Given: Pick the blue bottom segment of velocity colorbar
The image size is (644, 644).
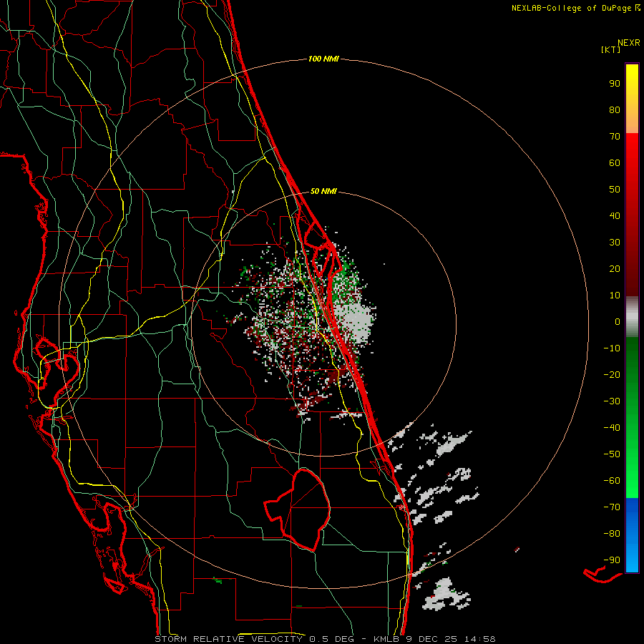Looking at the screenshot, I should click(632, 535).
